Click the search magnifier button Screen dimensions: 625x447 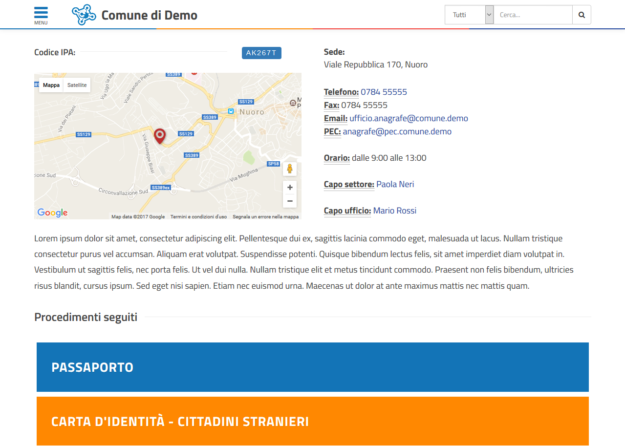coord(582,15)
